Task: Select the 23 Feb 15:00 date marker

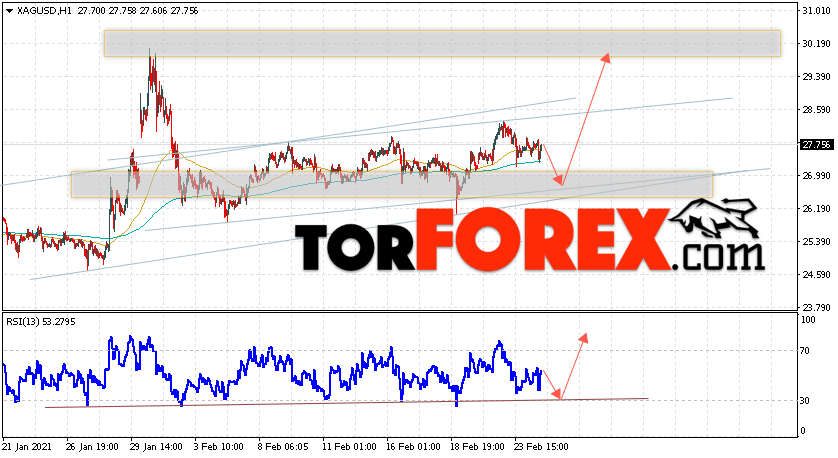Action: [541, 447]
